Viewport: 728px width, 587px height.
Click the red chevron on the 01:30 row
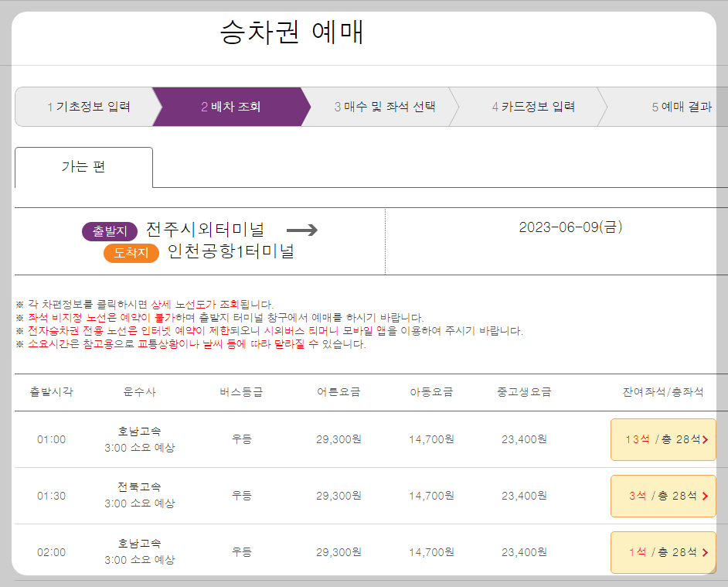click(x=706, y=497)
